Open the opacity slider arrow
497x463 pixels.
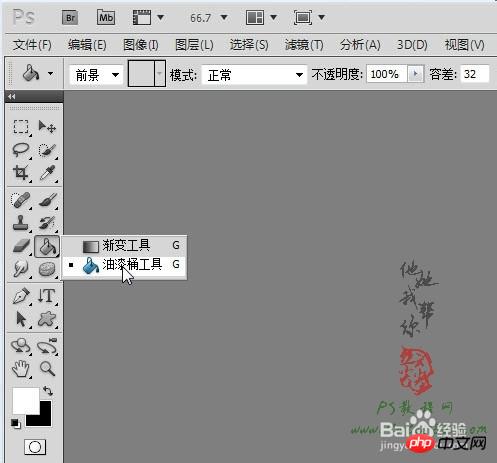coord(415,74)
